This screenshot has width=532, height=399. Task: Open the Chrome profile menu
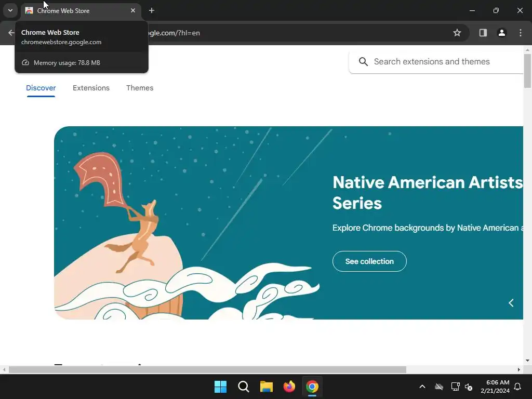pyautogui.click(x=501, y=33)
